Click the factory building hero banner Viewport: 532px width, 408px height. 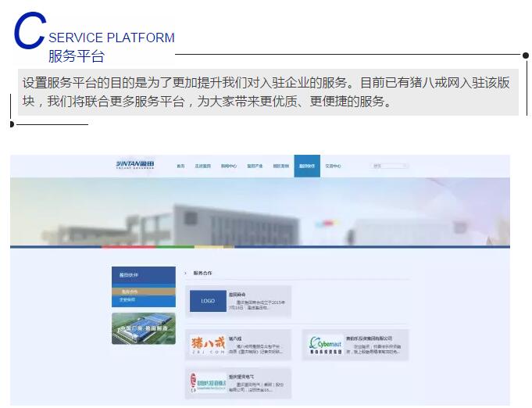[259, 211]
